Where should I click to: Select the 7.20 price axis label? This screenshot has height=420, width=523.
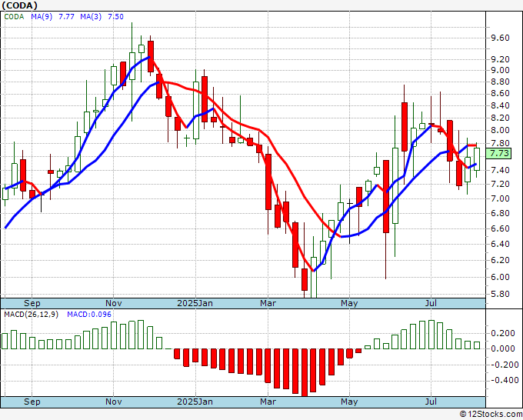(500, 184)
